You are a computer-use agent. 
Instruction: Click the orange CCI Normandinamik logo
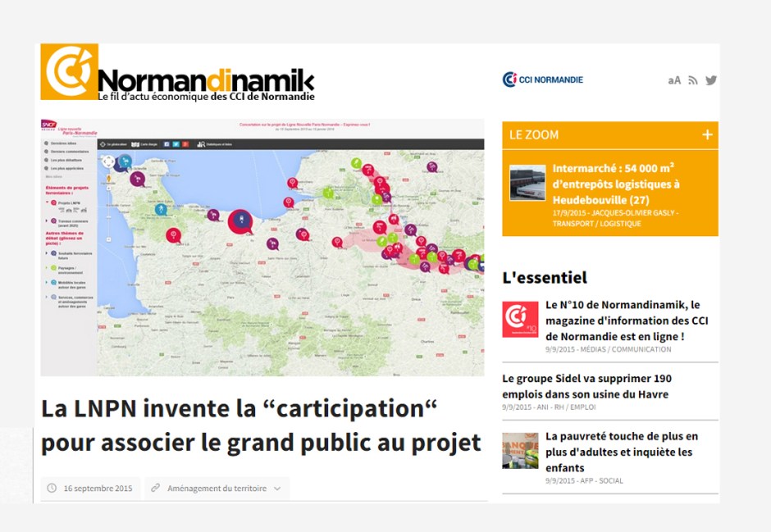pyautogui.click(x=69, y=72)
